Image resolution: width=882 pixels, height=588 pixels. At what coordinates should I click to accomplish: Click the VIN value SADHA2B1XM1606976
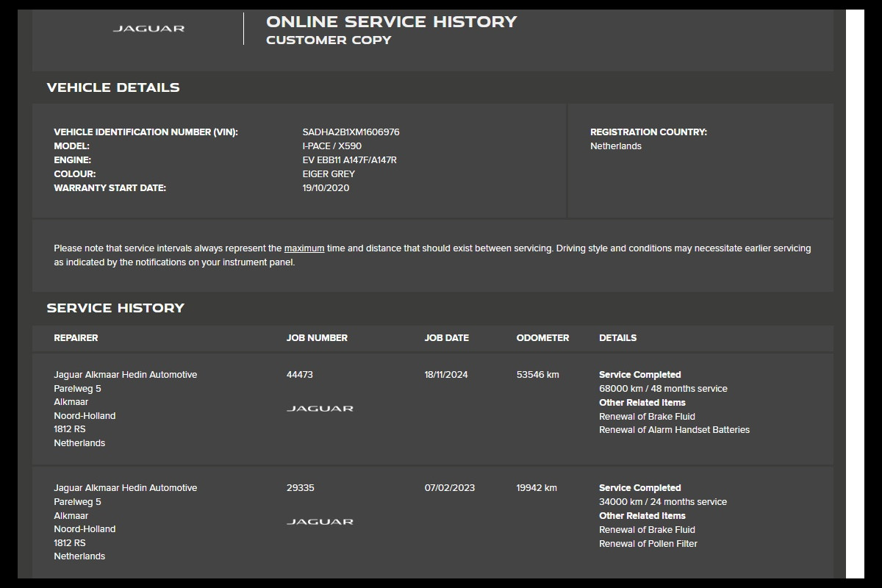click(x=351, y=132)
